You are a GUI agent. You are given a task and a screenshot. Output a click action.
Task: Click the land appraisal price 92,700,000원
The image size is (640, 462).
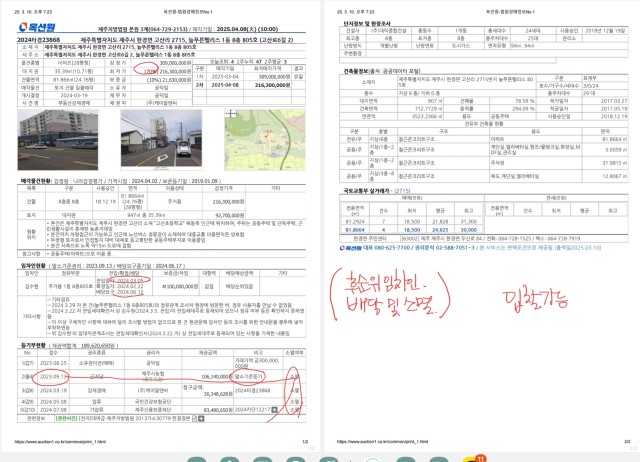pos(229,215)
